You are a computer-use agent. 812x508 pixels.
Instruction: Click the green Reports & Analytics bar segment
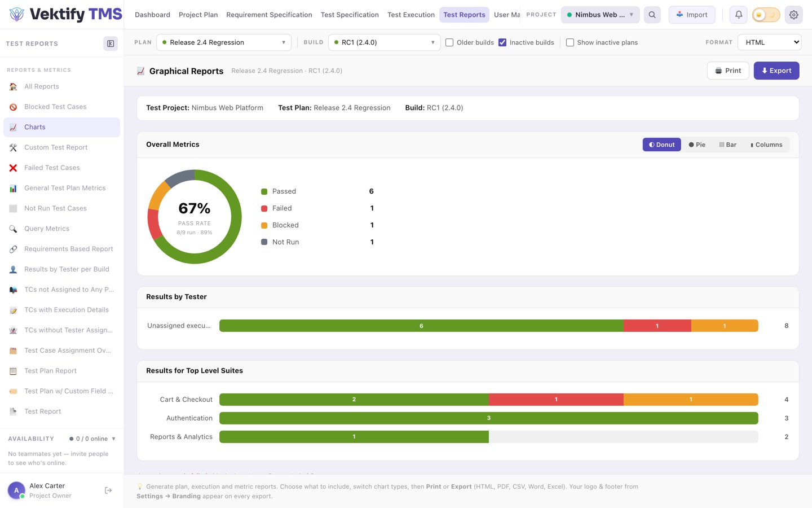354,437
